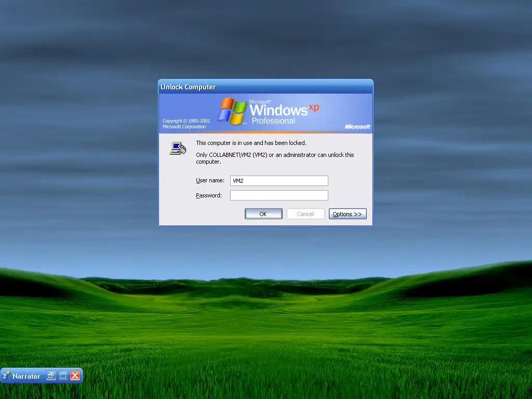Click the 'User name:' label

click(x=210, y=180)
